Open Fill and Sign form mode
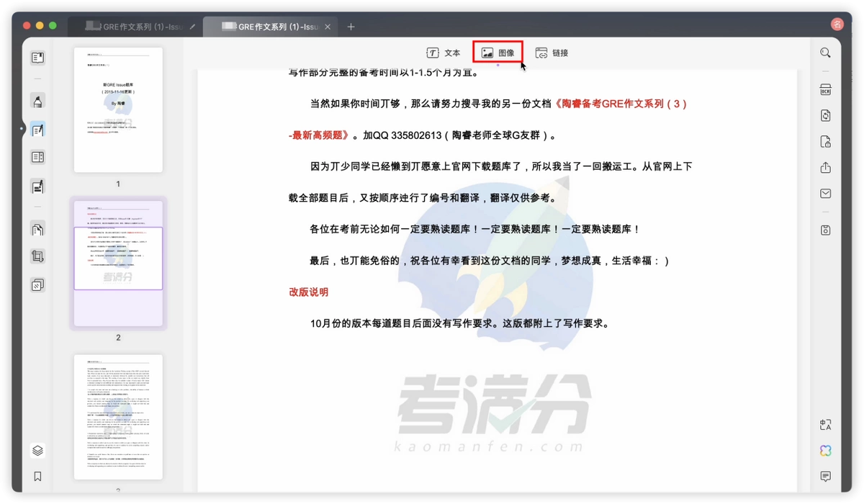 pos(37,186)
